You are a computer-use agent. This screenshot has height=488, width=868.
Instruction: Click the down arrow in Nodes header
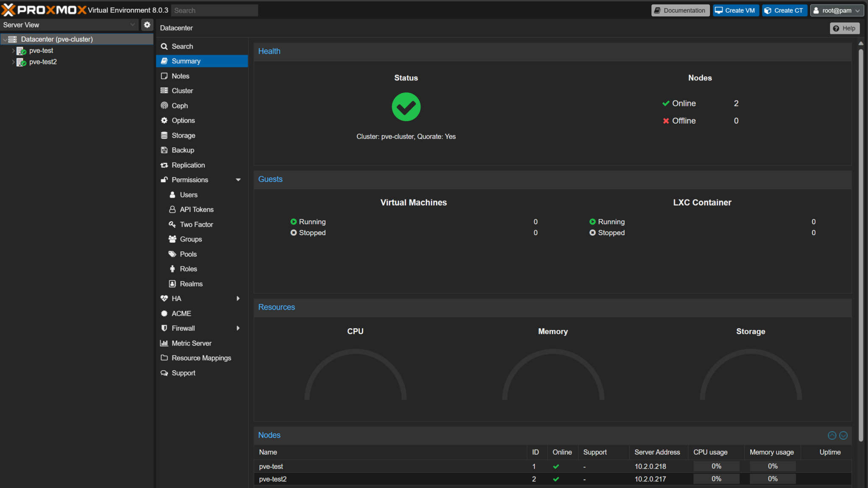pyautogui.click(x=843, y=435)
